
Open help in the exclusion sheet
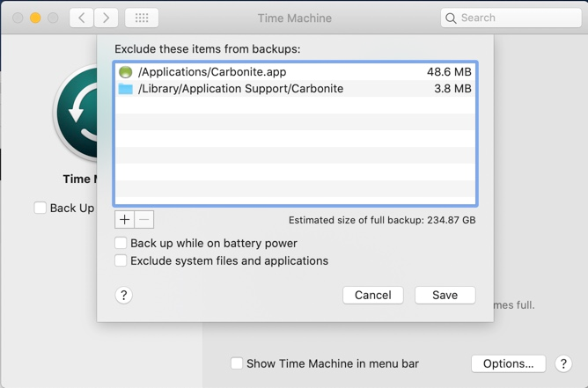124,296
